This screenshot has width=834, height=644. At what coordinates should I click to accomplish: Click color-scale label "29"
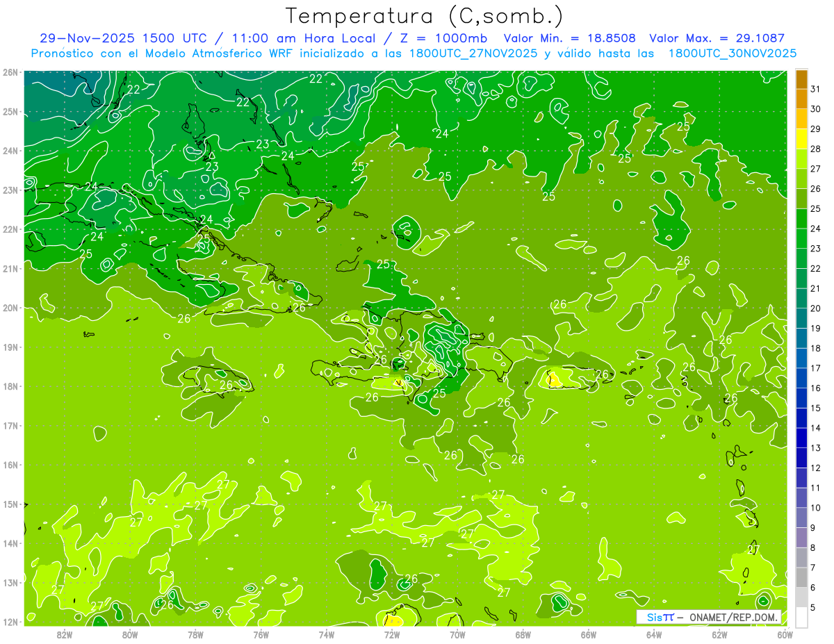coord(816,129)
